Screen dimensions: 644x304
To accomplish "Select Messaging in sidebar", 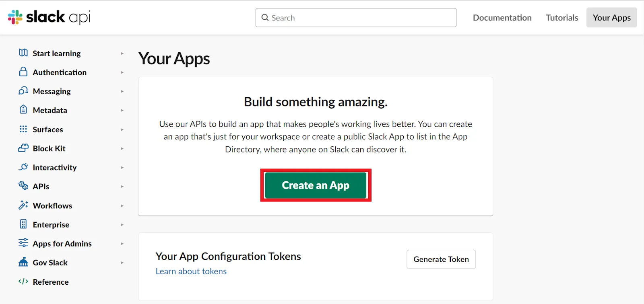I will point(52,91).
